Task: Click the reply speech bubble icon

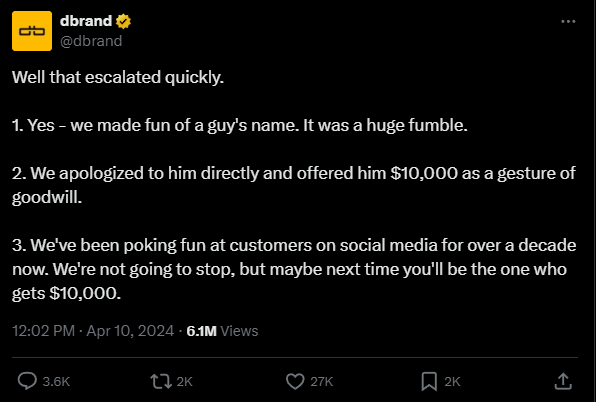Action: [x=27, y=381]
